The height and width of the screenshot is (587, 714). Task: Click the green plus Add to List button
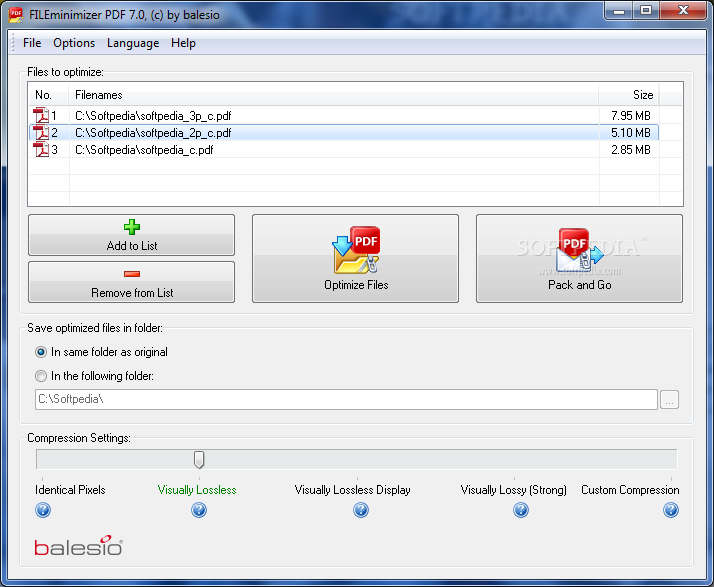pyautogui.click(x=132, y=235)
